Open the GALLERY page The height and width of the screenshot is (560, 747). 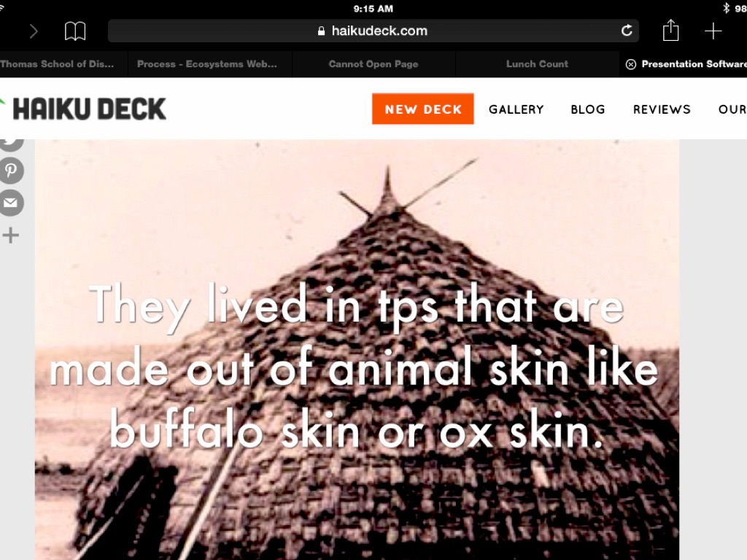pos(516,109)
